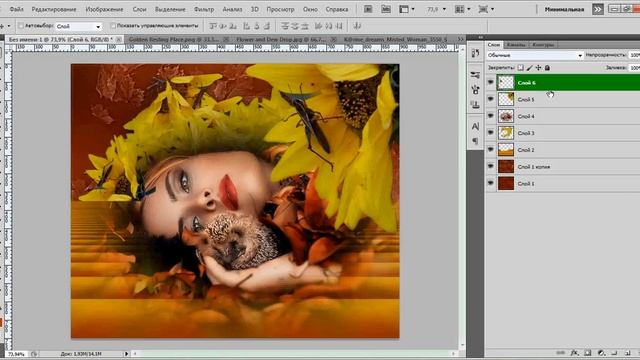The height and width of the screenshot is (360, 640).
Task: Open the Выделение menu
Action: [x=170, y=9]
